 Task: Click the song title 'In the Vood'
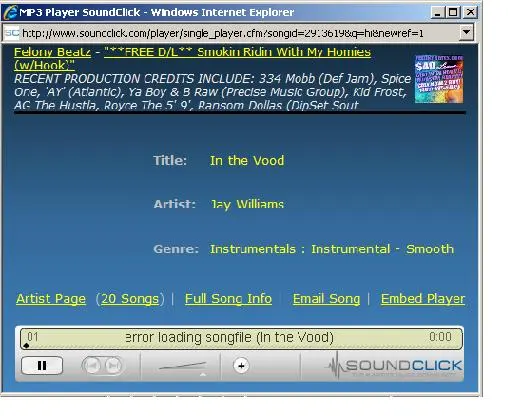click(x=247, y=161)
